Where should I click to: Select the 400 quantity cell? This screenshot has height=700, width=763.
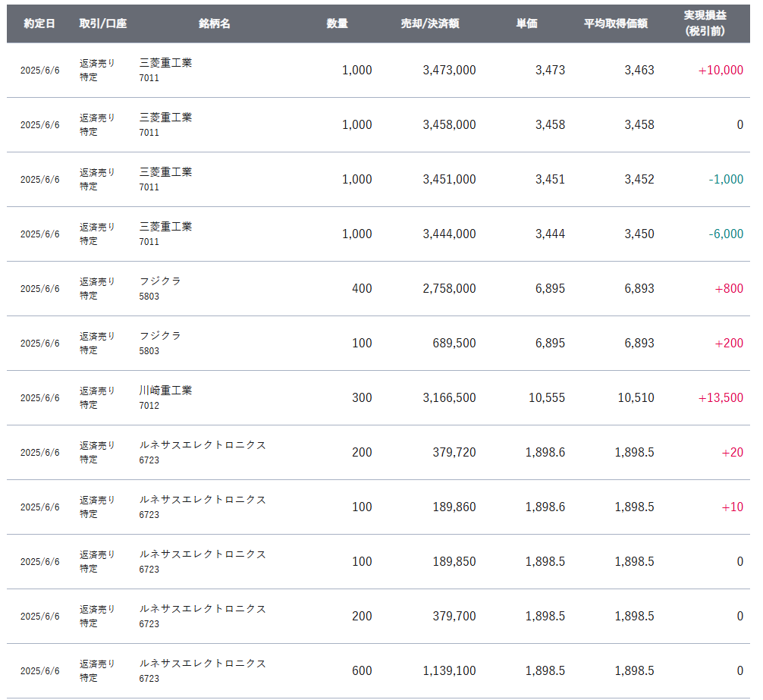click(x=362, y=288)
